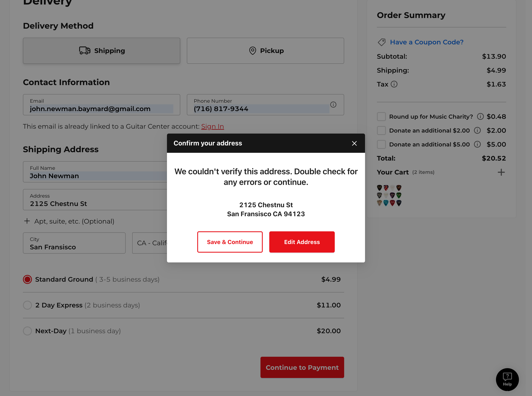
Task: Select the Shipping delivery method
Action: click(101, 51)
